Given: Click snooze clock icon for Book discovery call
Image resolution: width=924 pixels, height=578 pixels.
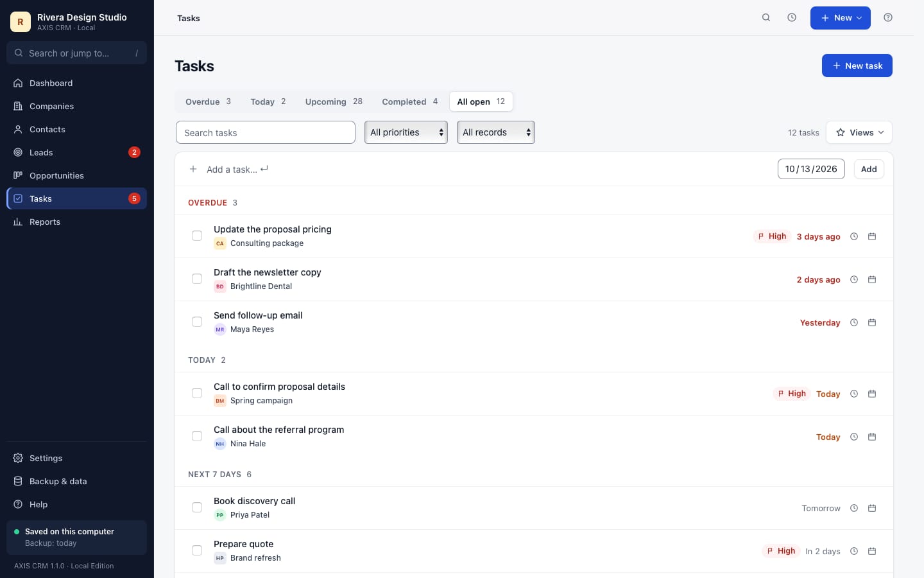Looking at the screenshot, I should click(x=854, y=508).
